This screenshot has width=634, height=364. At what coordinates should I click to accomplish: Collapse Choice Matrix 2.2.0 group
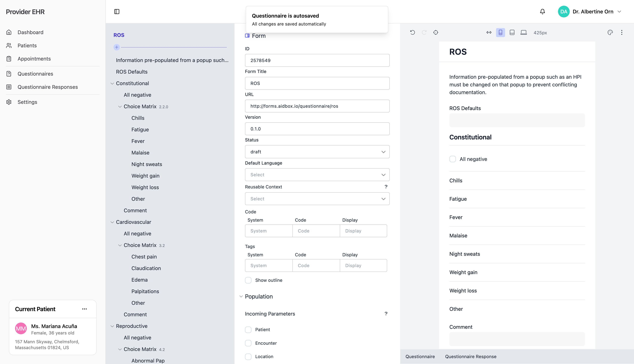coord(120,106)
